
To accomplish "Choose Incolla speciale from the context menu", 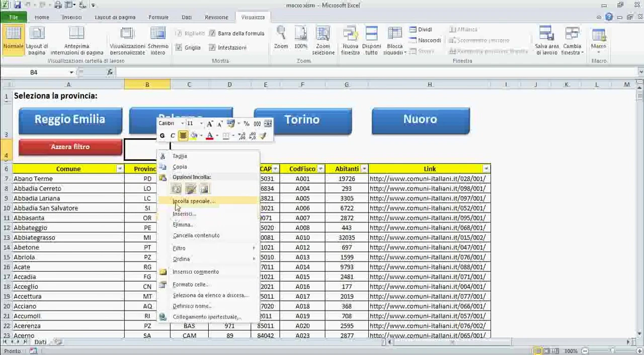I will 194,201.
